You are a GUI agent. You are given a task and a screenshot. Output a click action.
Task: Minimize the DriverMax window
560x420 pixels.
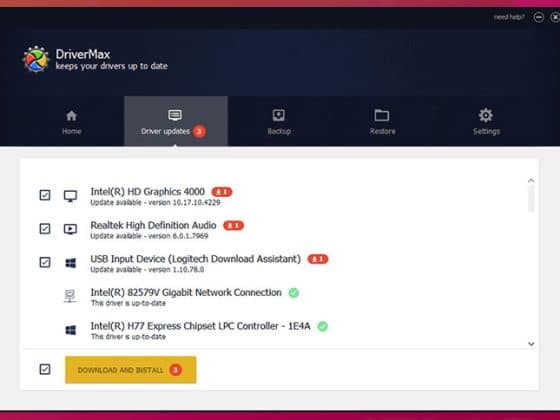[x=539, y=17]
